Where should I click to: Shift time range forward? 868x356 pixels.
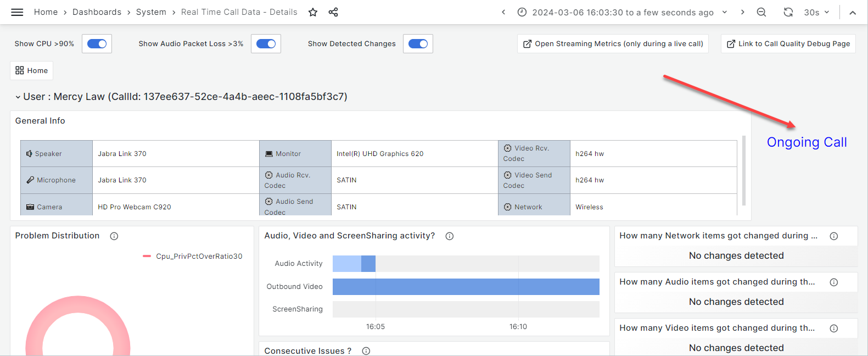[x=742, y=12]
